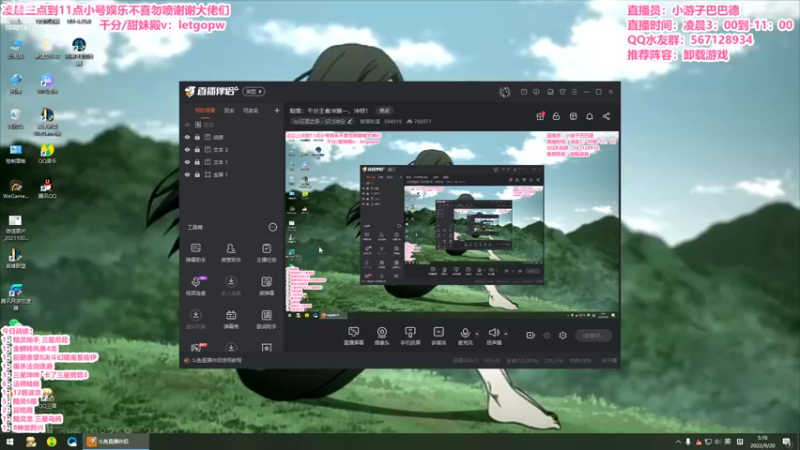The width and height of the screenshot is (800, 450).
Task: Expand the microphone options arrow
Action: point(477,334)
